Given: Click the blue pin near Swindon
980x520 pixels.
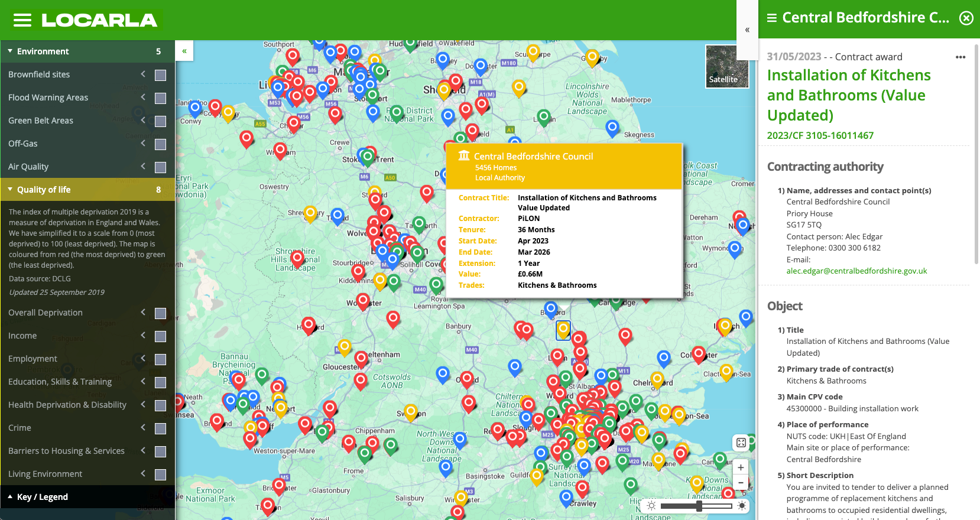Looking at the screenshot, I should click(443, 374).
